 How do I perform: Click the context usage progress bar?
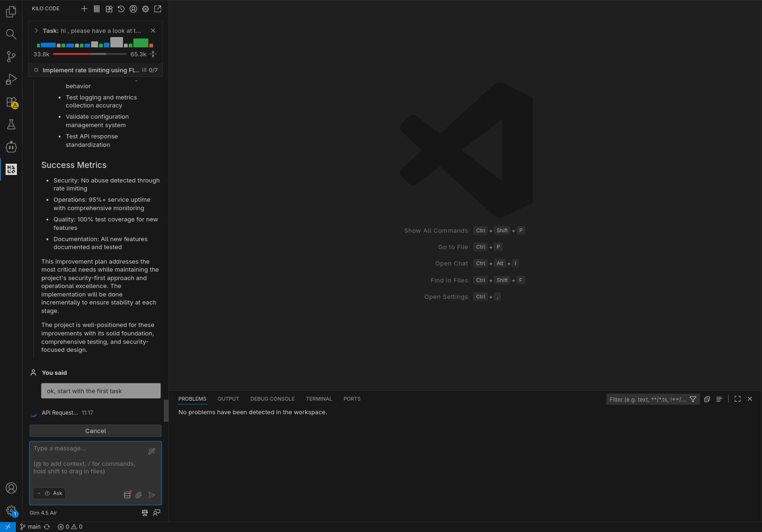(x=90, y=54)
